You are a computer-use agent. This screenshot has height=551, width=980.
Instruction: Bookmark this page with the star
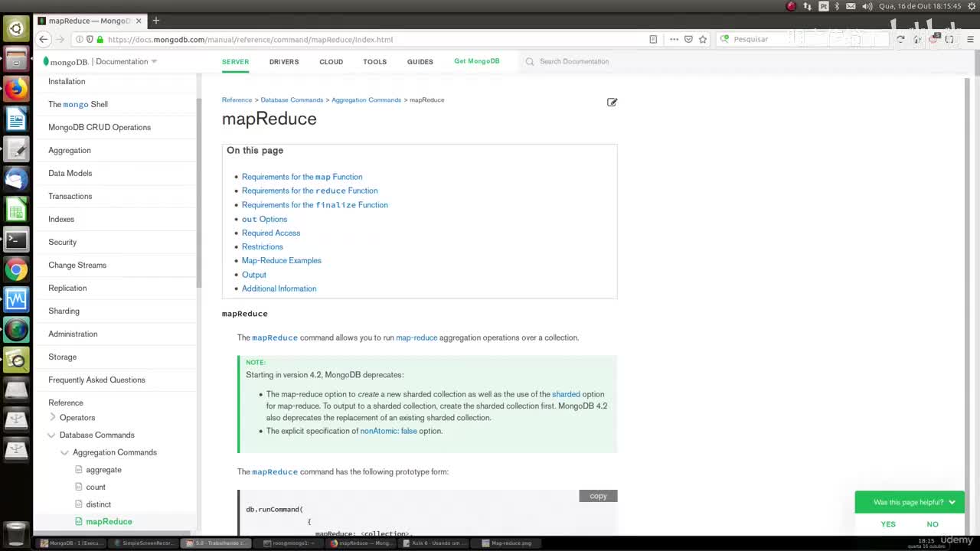(703, 39)
